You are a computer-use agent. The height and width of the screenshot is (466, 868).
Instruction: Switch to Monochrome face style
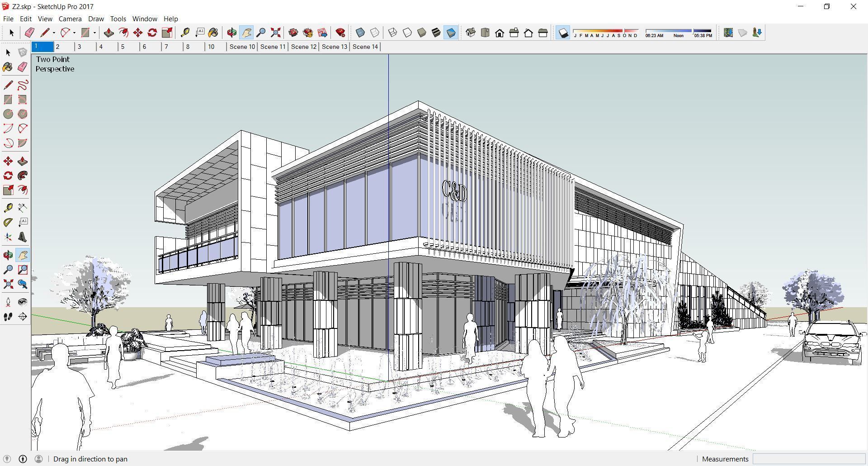click(x=451, y=33)
